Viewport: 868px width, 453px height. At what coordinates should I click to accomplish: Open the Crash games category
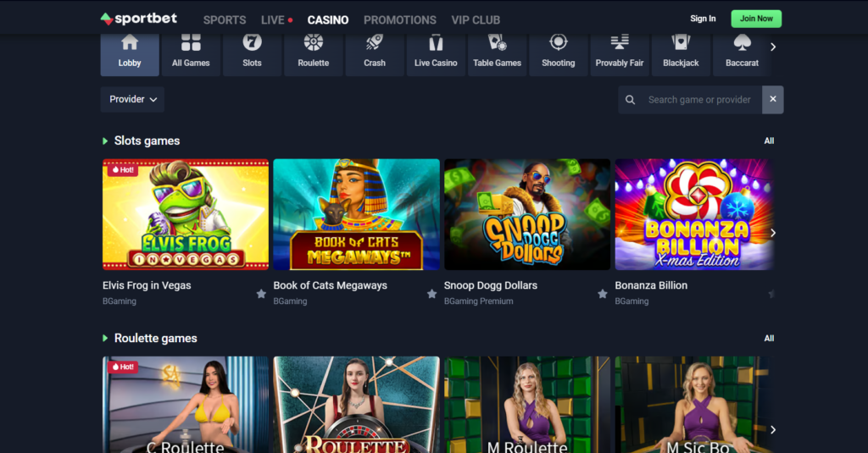[x=374, y=54]
